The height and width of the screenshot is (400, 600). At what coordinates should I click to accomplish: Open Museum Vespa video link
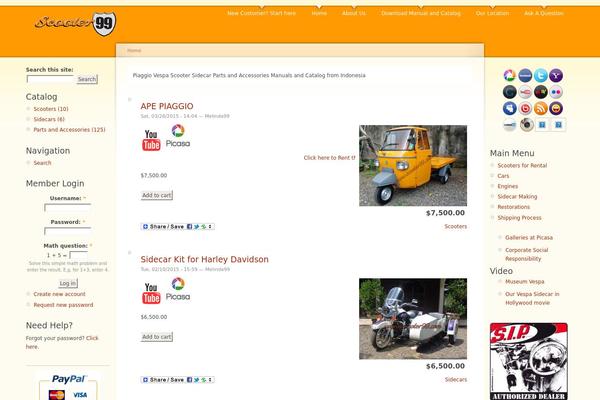point(525,281)
